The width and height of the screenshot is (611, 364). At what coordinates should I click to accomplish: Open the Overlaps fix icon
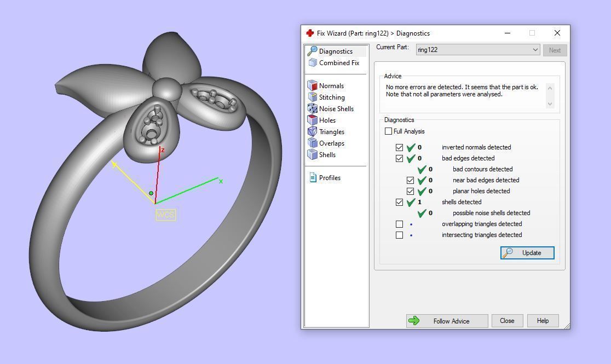(x=313, y=143)
